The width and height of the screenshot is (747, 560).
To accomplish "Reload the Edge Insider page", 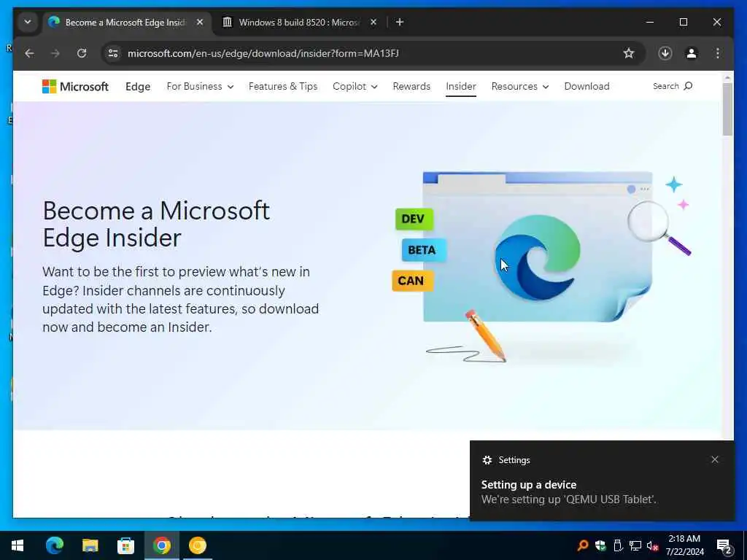I will coord(82,53).
